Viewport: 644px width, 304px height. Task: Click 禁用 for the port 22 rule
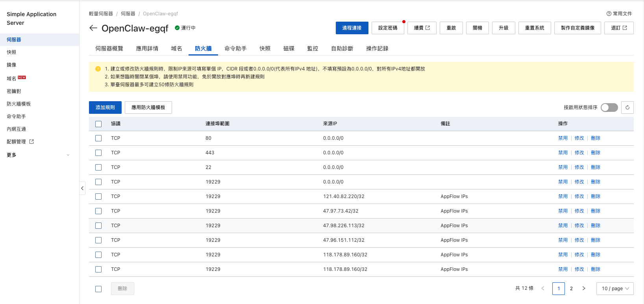click(563, 167)
